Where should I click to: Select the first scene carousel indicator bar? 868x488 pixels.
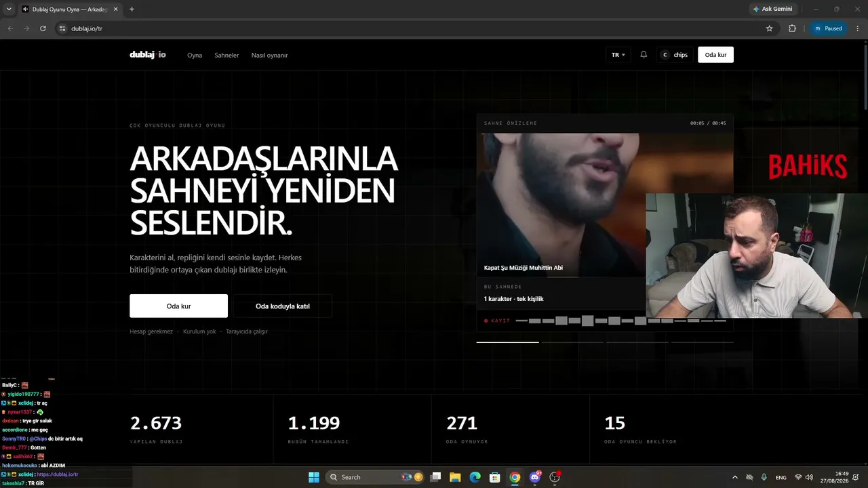(x=507, y=342)
